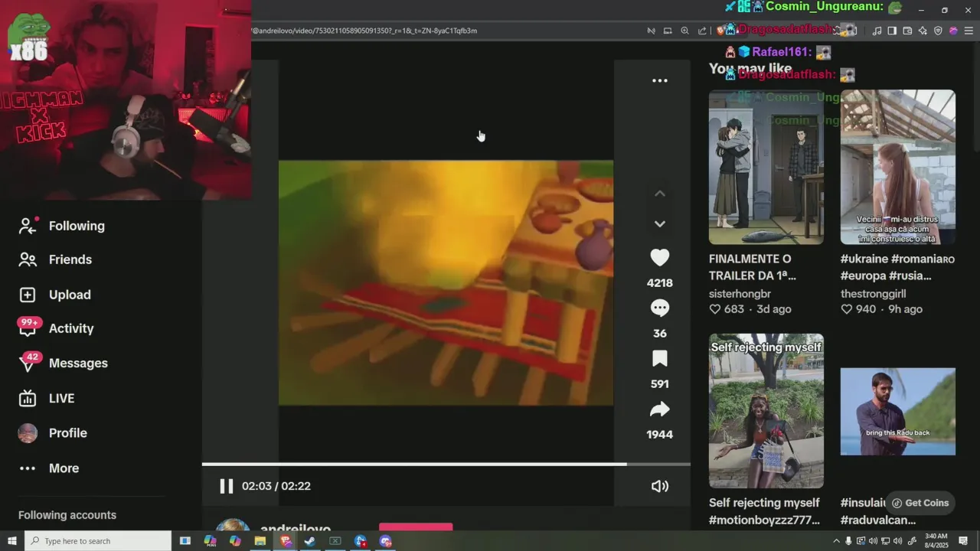Click the Get Coins button

[920, 503]
